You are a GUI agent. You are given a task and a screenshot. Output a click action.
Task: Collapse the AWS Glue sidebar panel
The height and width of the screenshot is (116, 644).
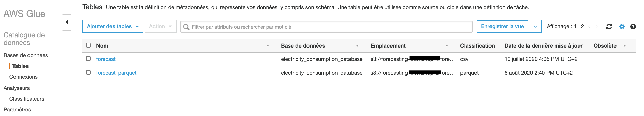click(x=67, y=22)
